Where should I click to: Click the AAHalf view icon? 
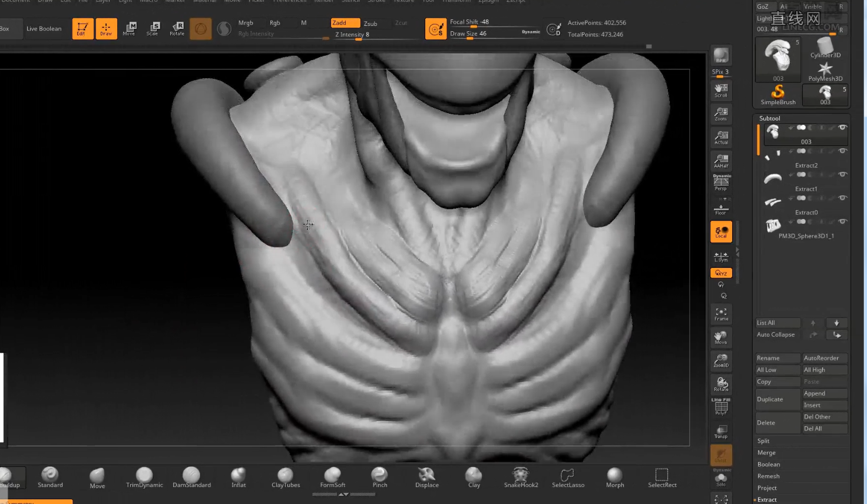[x=721, y=161]
